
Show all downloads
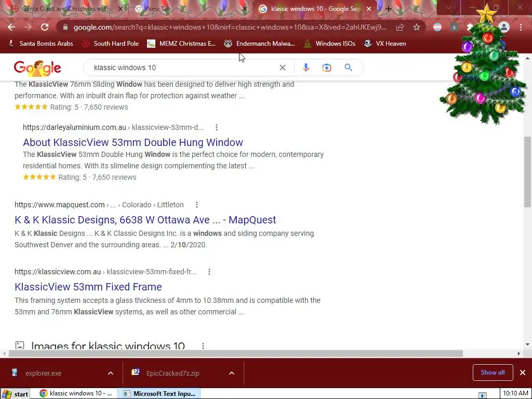(493, 373)
